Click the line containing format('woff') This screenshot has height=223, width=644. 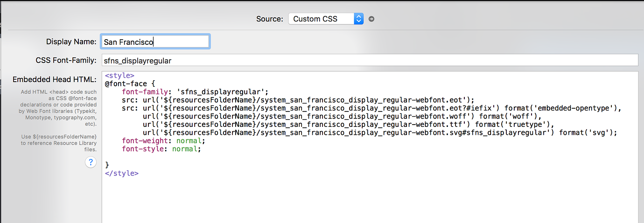tap(342, 116)
